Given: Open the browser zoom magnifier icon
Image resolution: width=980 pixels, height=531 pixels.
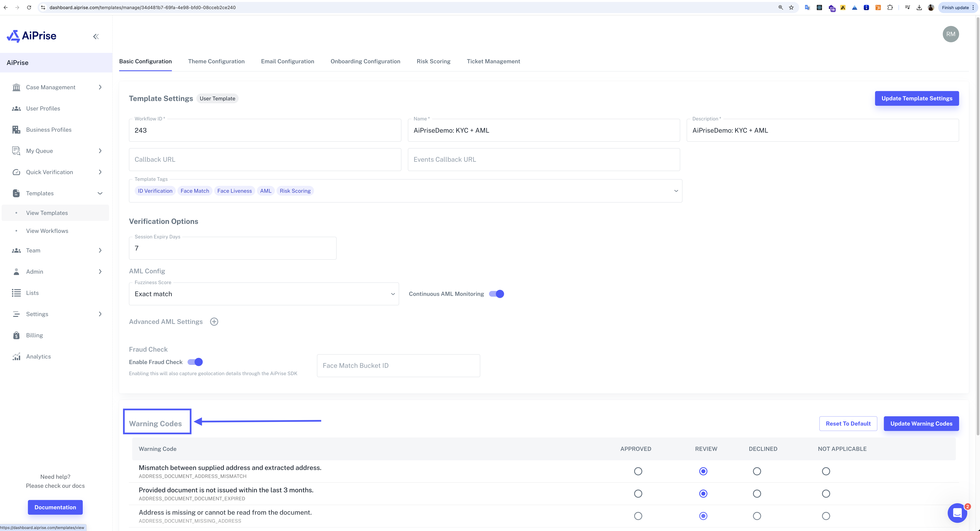Looking at the screenshot, I should point(781,8).
